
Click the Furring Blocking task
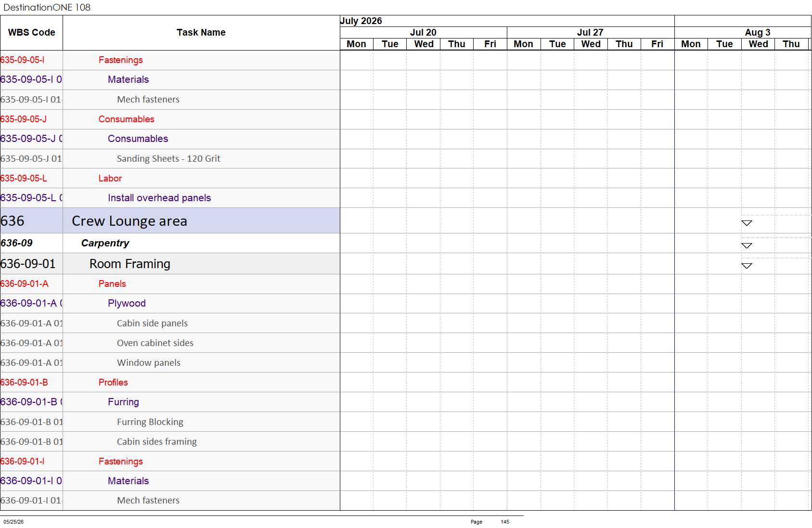pyautogui.click(x=150, y=422)
